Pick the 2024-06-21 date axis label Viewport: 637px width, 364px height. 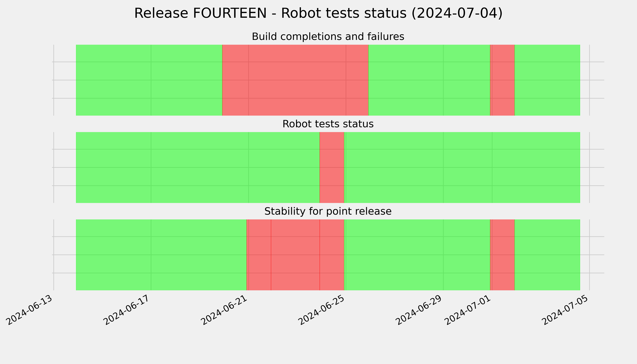(x=224, y=310)
